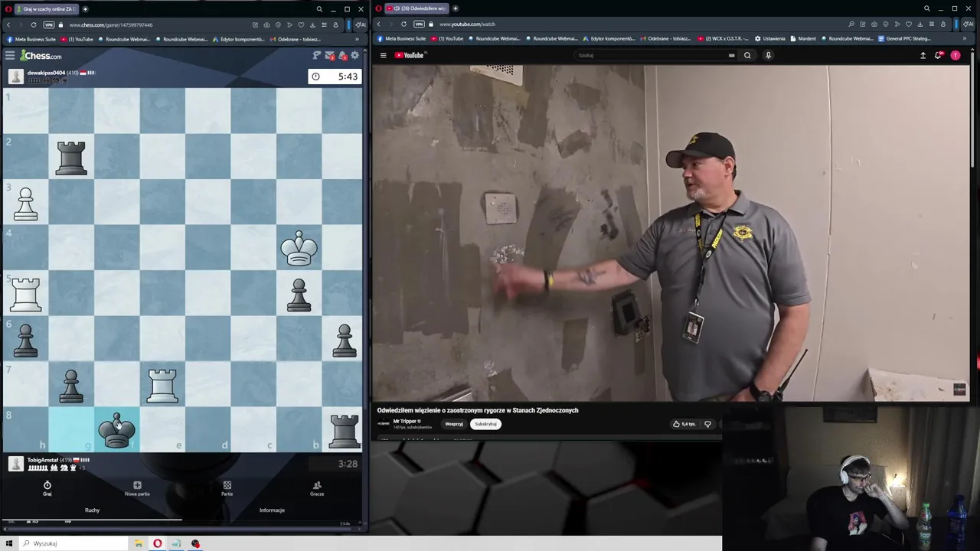980x551 pixels.
Task: Open Mardent bookmark in YouTube window
Action: click(803, 39)
